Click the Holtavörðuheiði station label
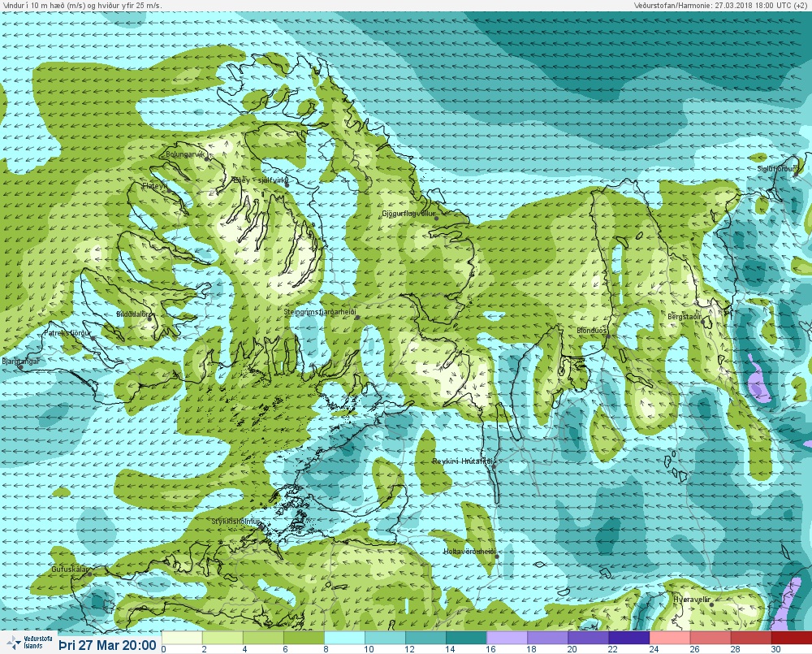Screen dimensions: 812x654 (x=469, y=552)
